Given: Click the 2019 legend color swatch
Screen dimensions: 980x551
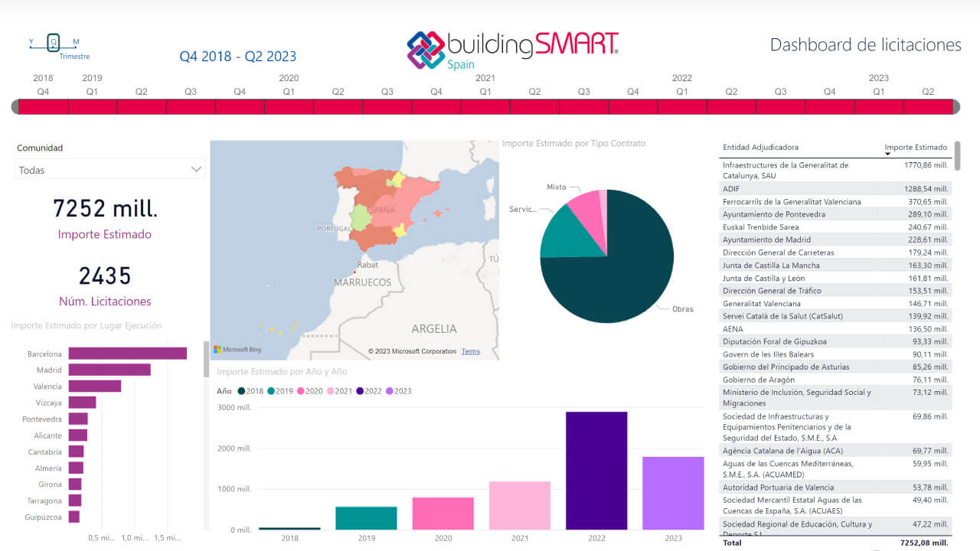Looking at the screenshot, I should coord(271,391).
